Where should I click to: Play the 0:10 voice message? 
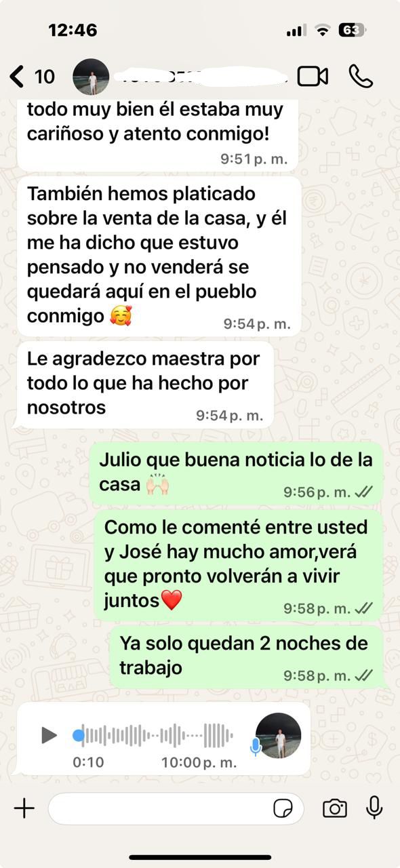[x=48, y=735]
